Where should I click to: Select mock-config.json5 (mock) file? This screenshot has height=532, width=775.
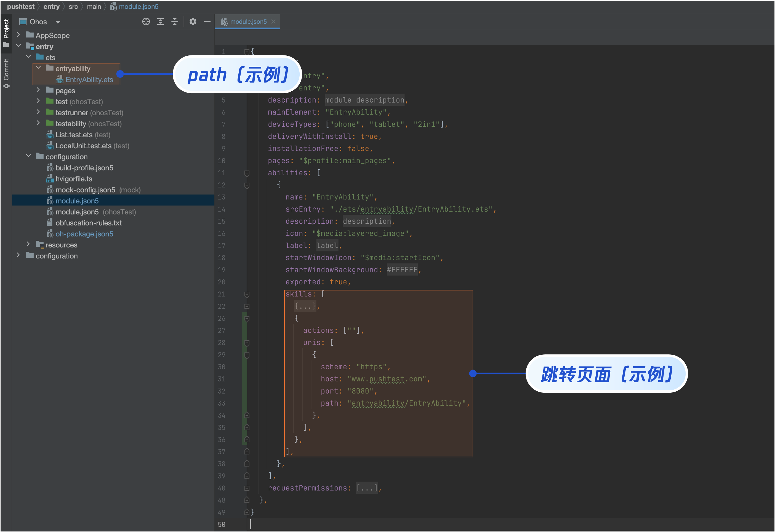pos(94,190)
